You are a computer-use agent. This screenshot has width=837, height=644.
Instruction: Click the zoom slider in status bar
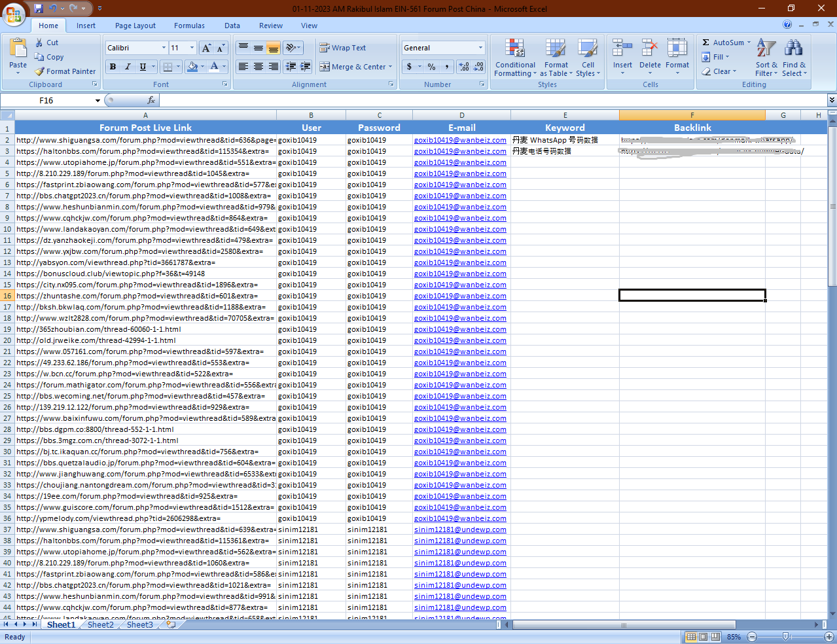pyautogui.click(x=786, y=637)
